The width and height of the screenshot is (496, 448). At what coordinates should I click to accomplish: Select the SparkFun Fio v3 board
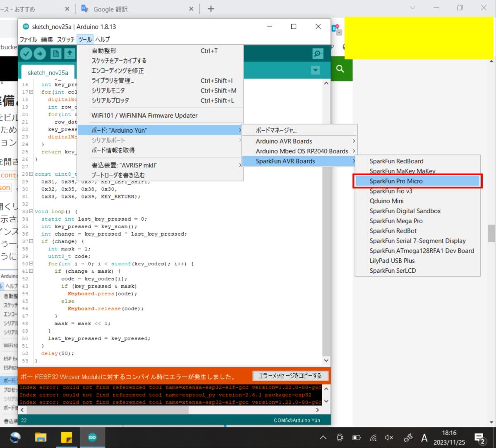417,191
